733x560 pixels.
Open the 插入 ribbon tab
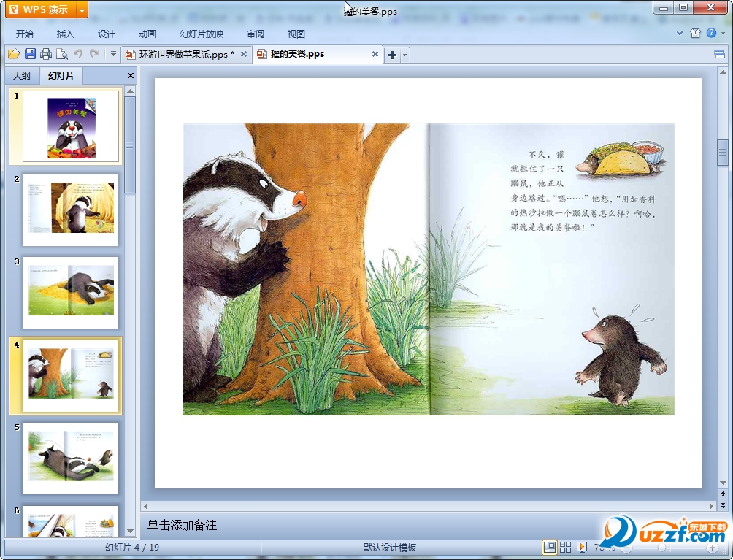tap(66, 34)
